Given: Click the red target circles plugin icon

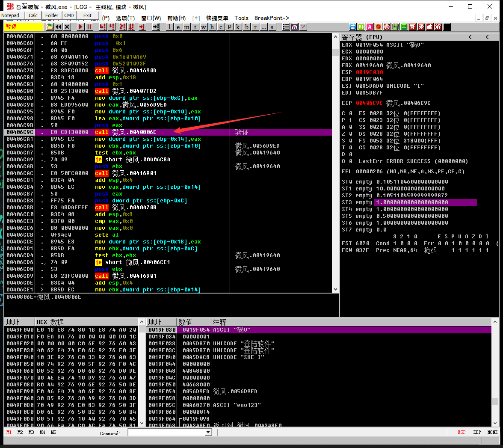Looking at the screenshot, I should pos(387,27).
